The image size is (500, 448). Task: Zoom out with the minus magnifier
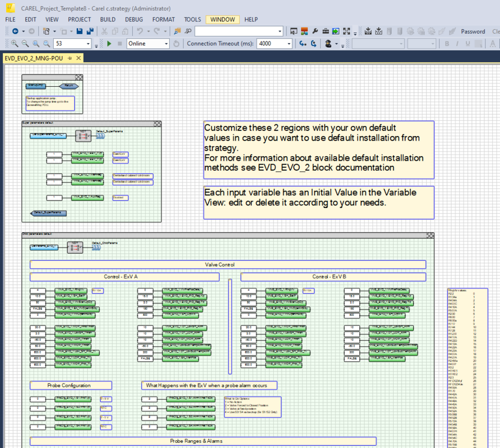click(x=25, y=43)
